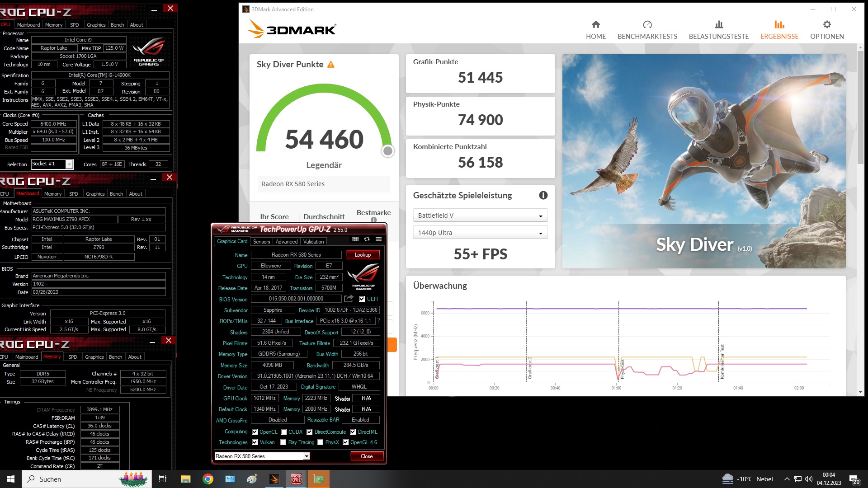Click the volume speaker tray icon
Screen dimensions: 868x488
coord(809,479)
